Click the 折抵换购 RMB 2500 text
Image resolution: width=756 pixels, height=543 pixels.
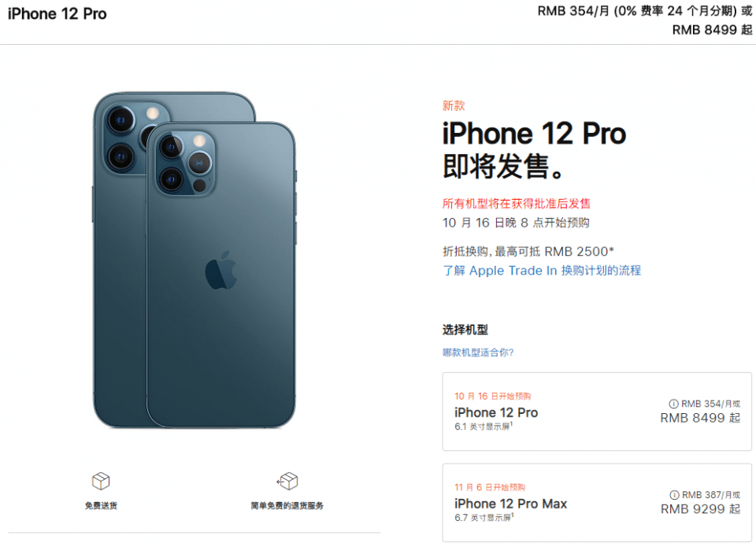click(x=528, y=251)
